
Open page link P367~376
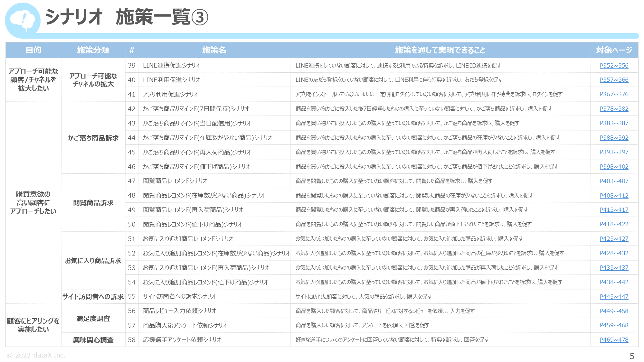(614, 94)
